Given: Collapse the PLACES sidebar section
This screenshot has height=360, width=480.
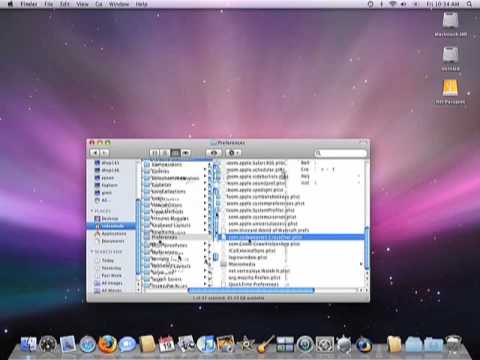Looking at the screenshot, I should [92, 211].
